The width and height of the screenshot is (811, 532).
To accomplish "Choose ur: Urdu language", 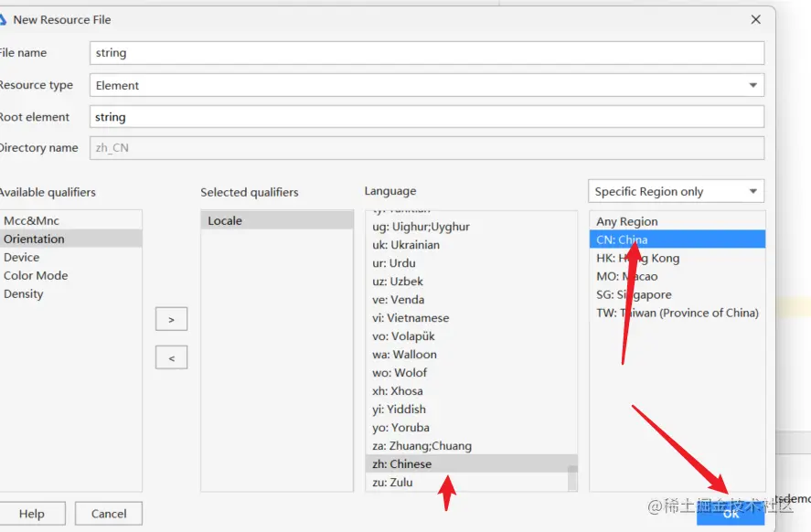I will [x=471, y=263].
